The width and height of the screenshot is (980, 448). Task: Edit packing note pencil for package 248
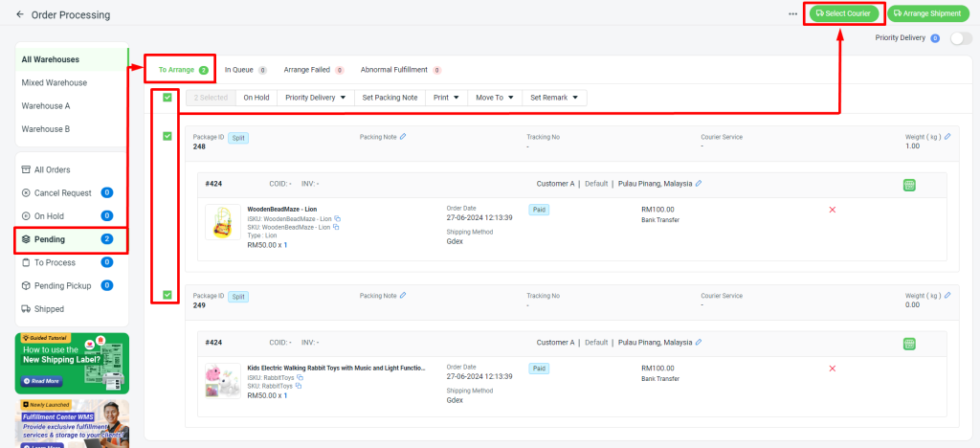click(403, 136)
